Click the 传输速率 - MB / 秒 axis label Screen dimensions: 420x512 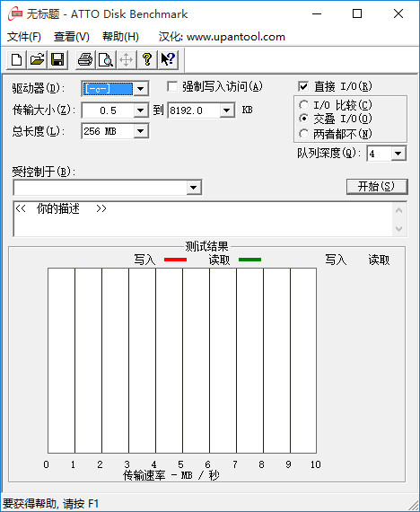click(x=171, y=475)
